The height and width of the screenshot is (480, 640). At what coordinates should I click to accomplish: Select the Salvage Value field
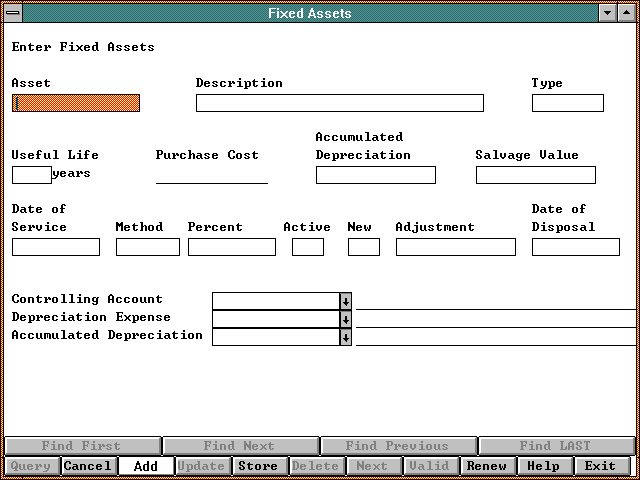(535, 175)
